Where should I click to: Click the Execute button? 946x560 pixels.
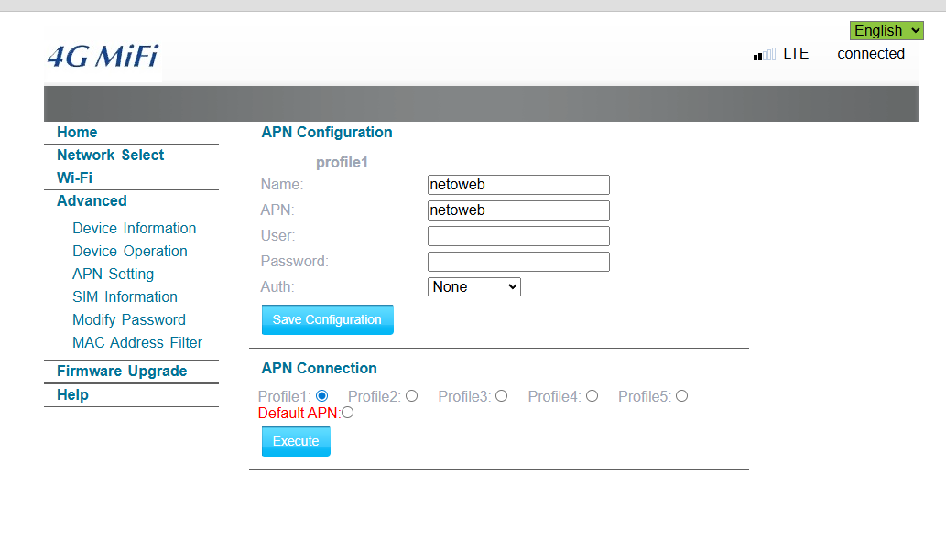click(x=296, y=441)
